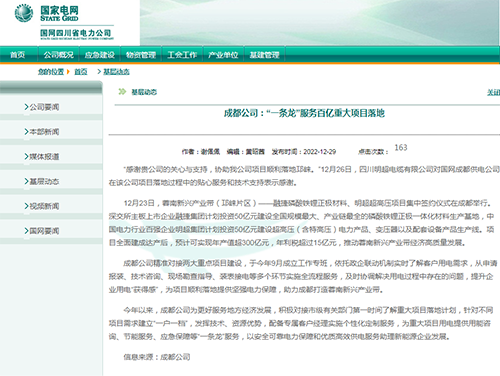Screen dimensions: 500x376
Task: Click the State Grid globe logo
Action: tap(24, 13)
